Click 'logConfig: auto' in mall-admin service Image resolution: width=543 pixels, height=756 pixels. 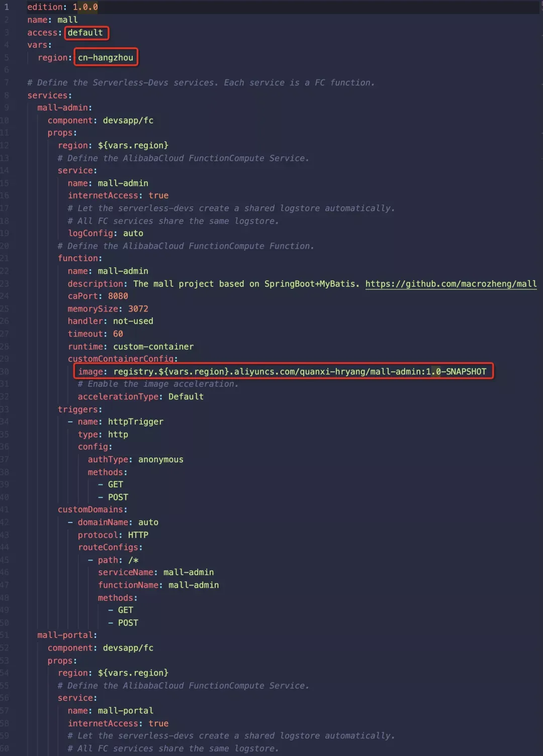pos(106,233)
